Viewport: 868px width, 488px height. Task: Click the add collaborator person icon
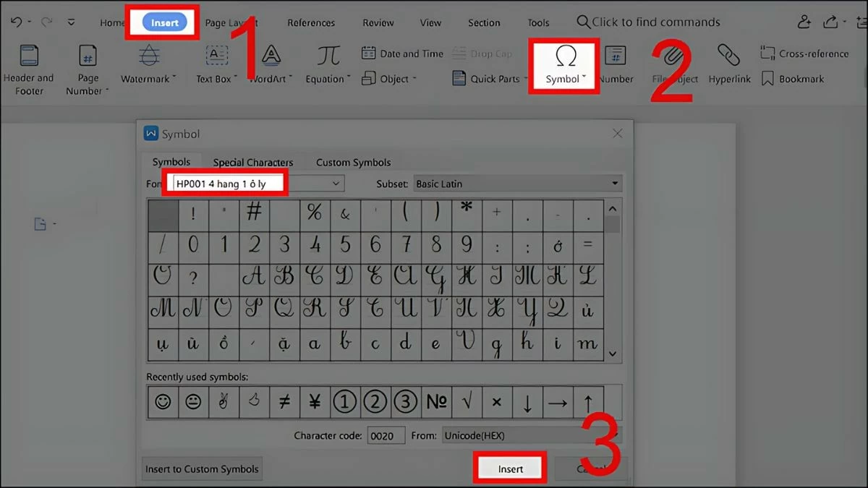tap(805, 22)
